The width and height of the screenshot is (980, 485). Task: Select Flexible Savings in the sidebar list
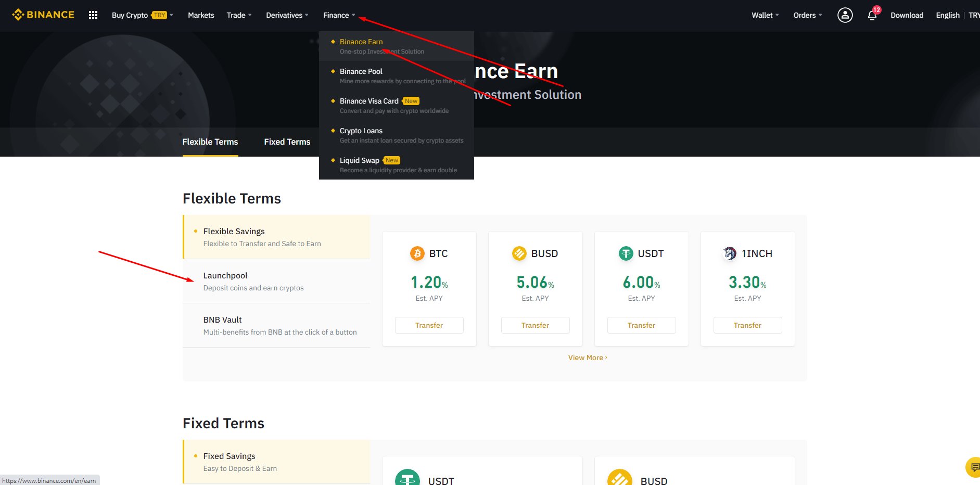click(276, 237)
